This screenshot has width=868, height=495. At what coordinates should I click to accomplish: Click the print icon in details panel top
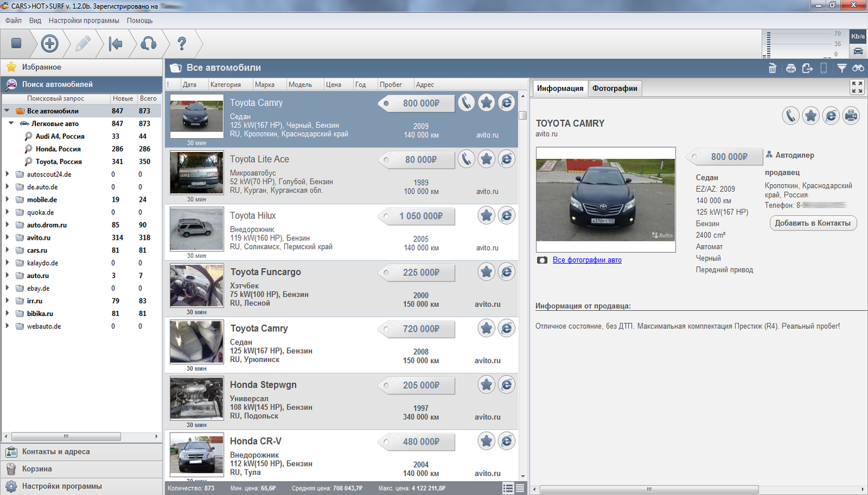851,115
